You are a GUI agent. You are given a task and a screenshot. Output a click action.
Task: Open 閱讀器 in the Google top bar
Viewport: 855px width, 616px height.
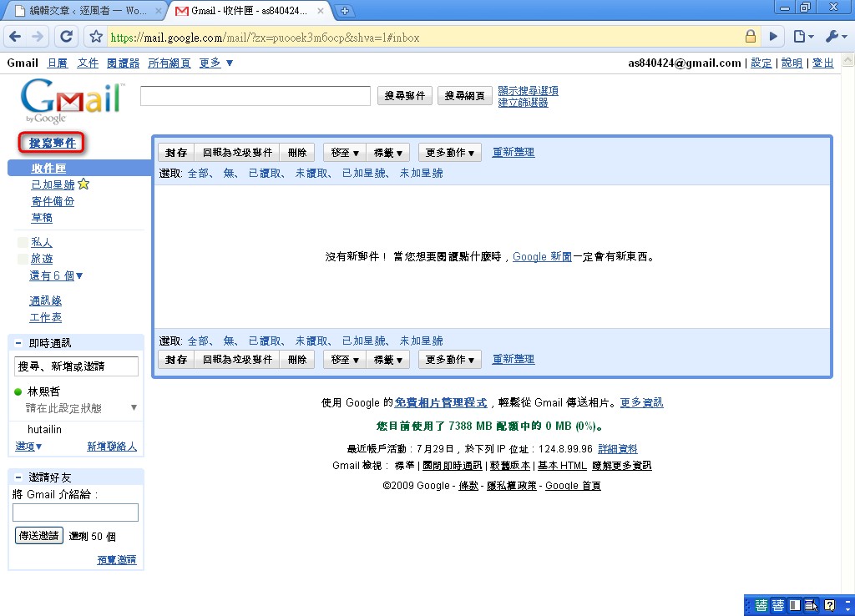[x=123, y=63]
